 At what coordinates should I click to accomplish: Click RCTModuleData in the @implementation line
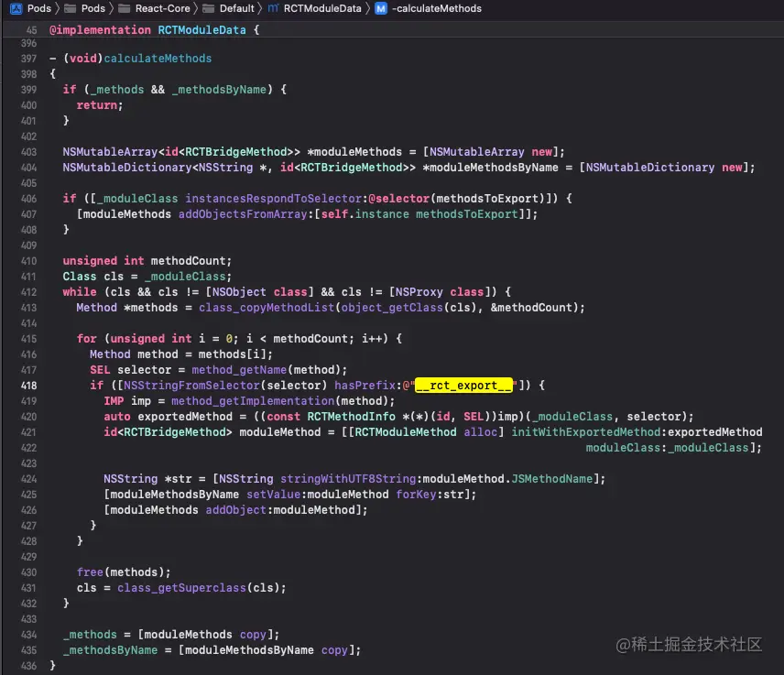pyautogui.click(x=202, y=30)
